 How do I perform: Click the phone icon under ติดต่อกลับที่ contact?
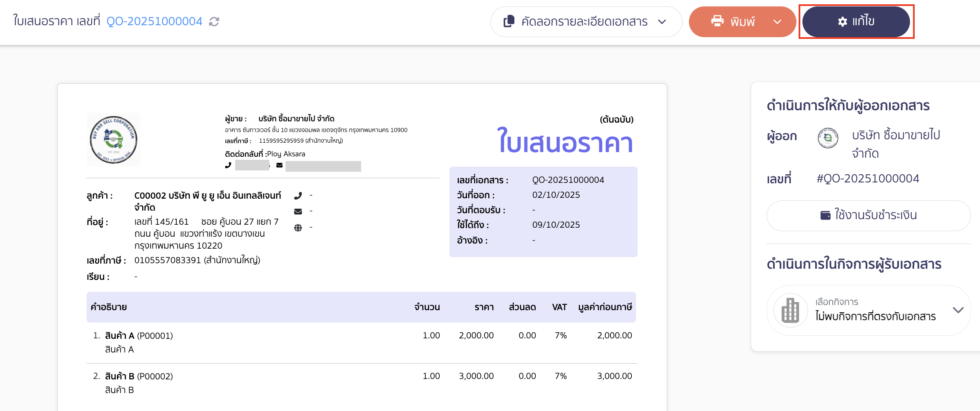[227, 165]
